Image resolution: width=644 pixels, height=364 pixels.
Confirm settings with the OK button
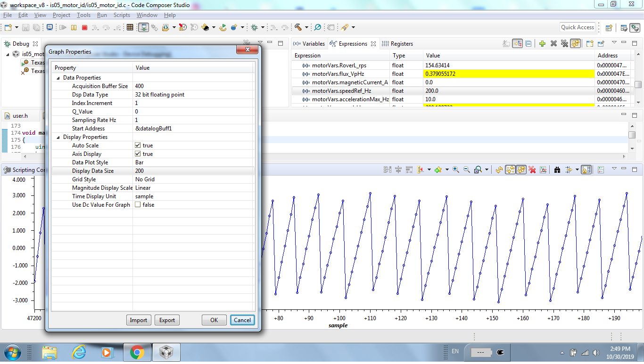214,320
